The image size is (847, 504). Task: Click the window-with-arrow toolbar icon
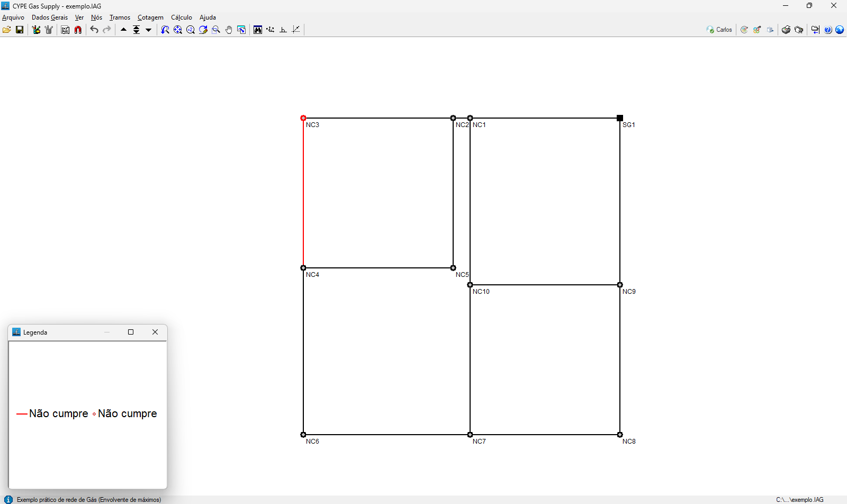241,30
